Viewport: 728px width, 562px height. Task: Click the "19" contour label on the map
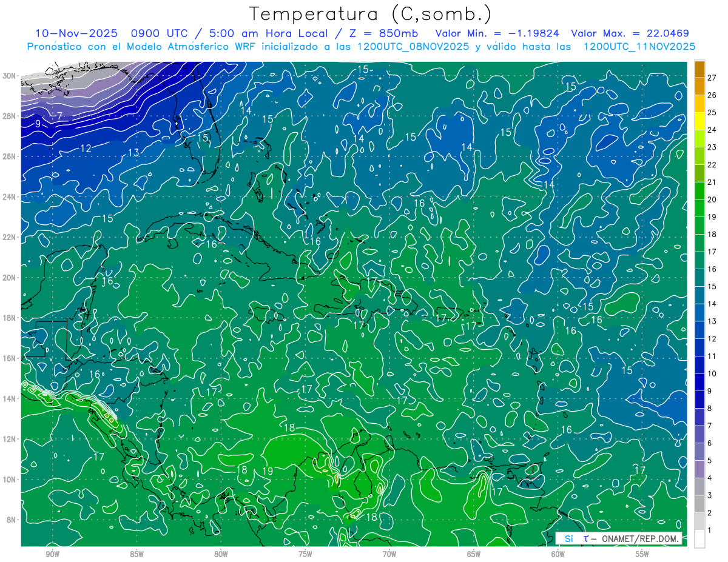[268, 471]
